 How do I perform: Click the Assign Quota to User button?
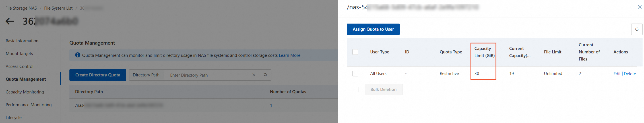click(373, 29)
